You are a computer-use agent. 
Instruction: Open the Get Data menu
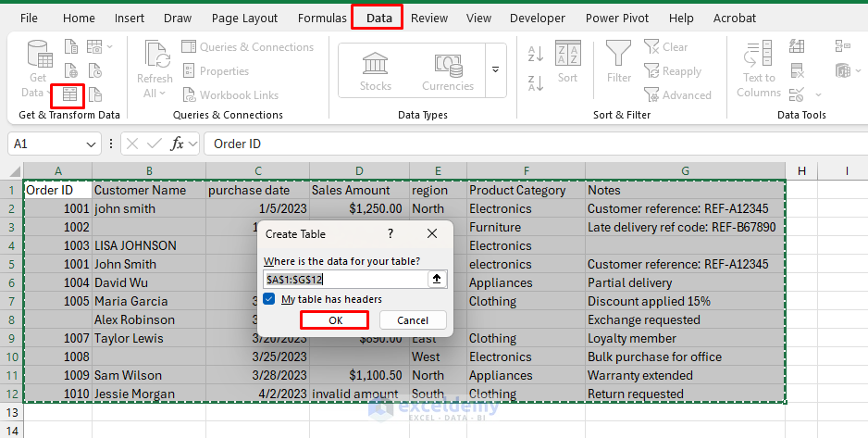pyautogui.click(x=37, y=69)
